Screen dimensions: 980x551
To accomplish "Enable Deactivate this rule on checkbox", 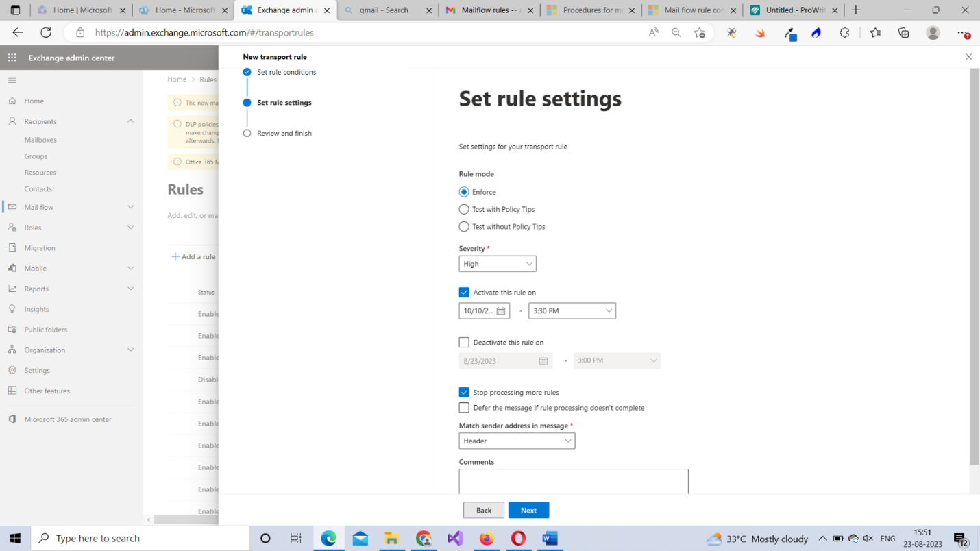I will [464, 343].
